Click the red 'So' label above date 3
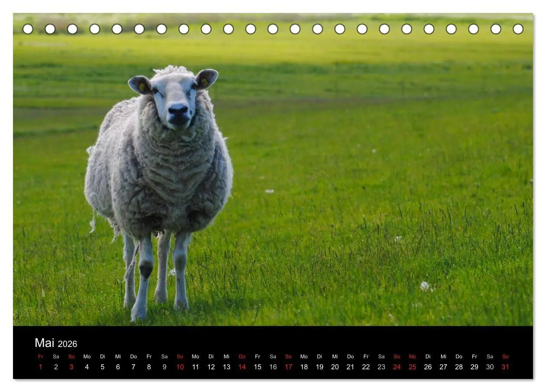546x392 pixels. 71,357
